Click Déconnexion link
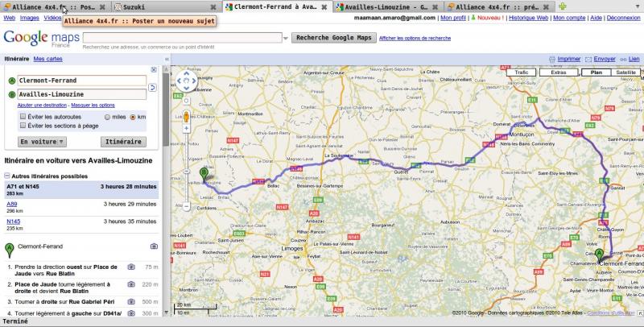 [623, 18]
